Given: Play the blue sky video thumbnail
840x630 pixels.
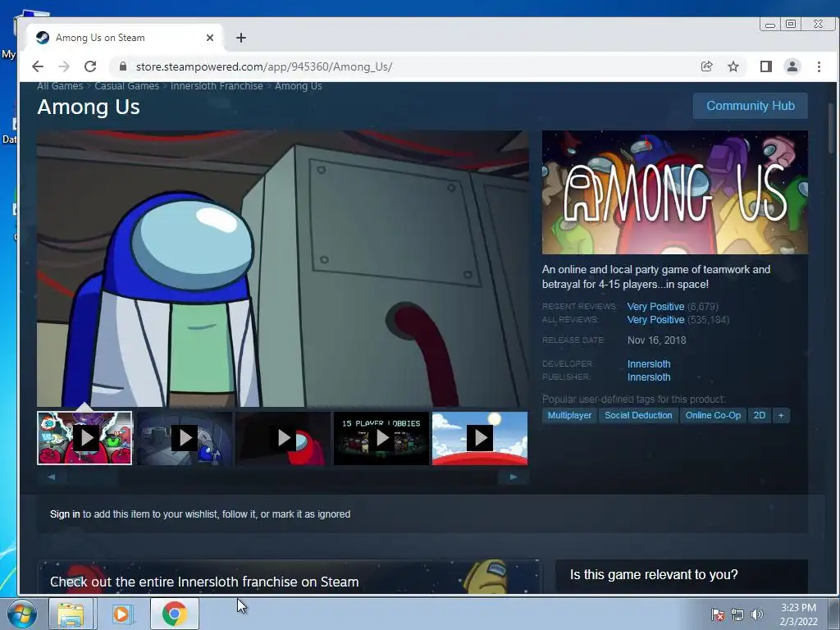Looking at the screenshot, I should point(480,438).
